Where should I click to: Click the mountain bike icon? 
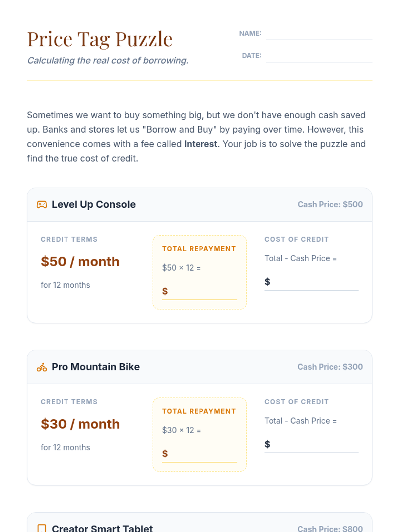tap(42, 367)
